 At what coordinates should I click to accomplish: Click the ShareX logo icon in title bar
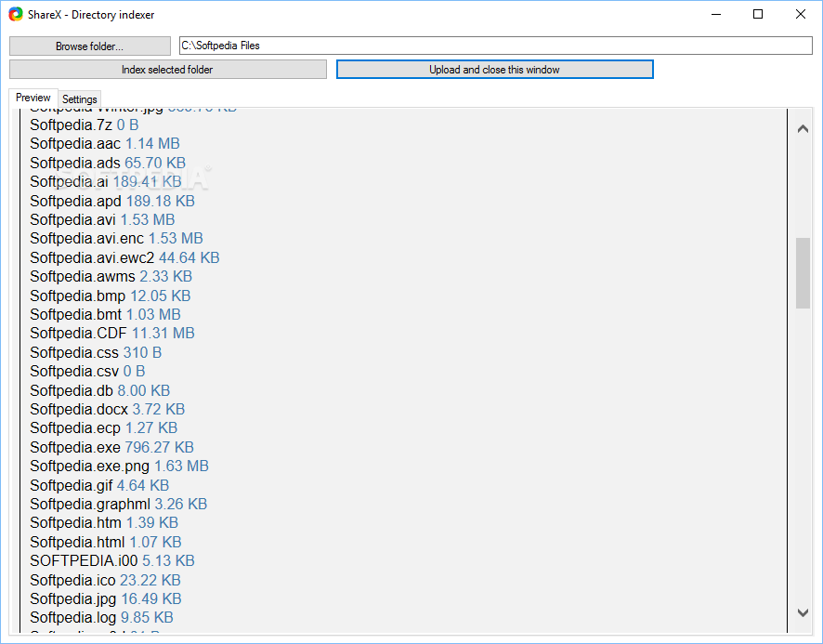[16, 14]
